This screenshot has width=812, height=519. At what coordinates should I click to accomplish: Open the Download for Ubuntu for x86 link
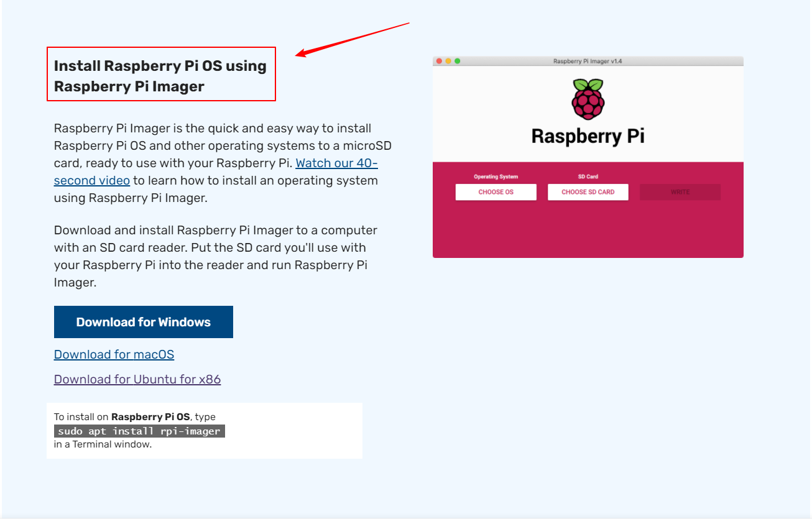(137, 379)
